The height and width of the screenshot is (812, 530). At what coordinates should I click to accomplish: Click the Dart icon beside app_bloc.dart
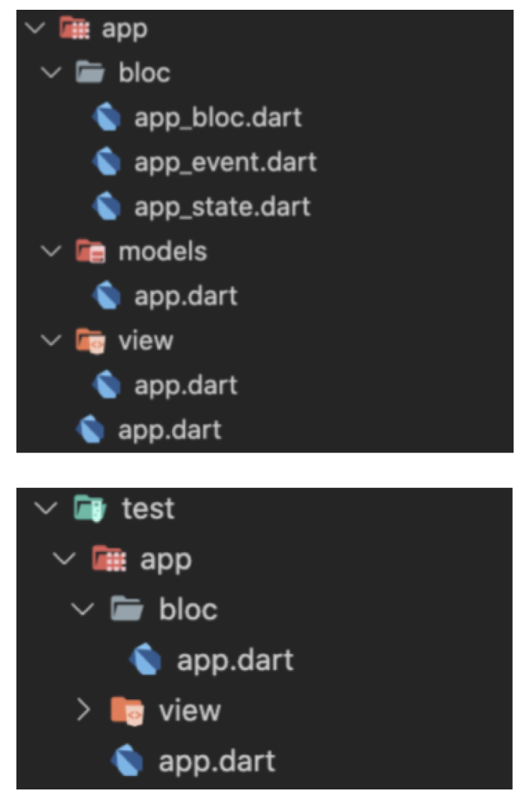pyautogui.click(x=107, y=117)
